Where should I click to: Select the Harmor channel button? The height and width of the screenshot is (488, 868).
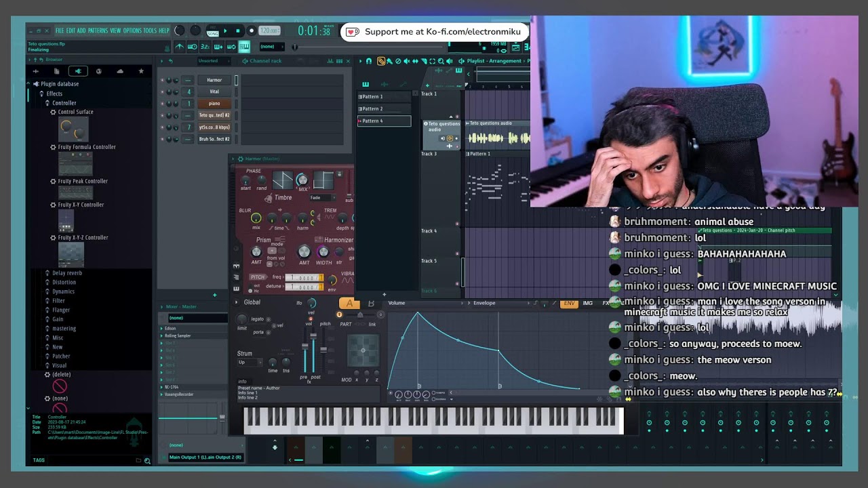point(214,80)
